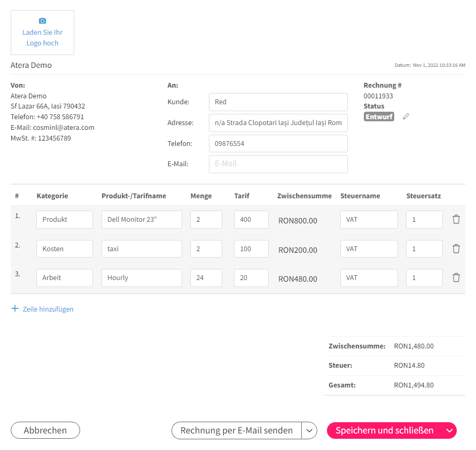Expand Speichern und schließen dropdown arrow

449,430
